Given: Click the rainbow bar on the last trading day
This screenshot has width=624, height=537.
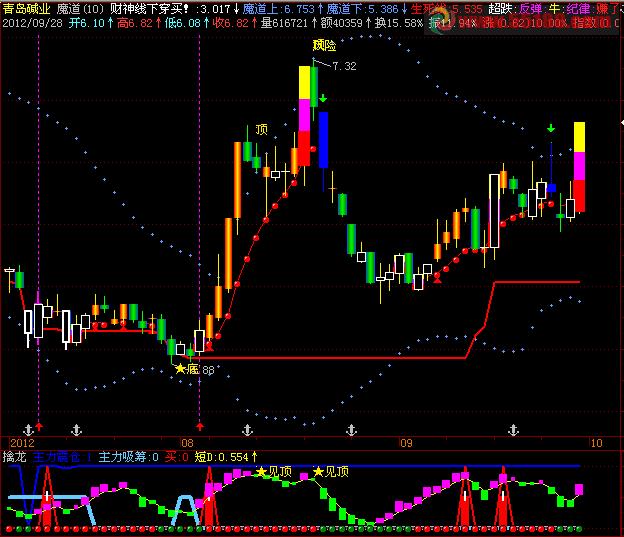Looking at the screenshot, I should click(x=579, y=167).
